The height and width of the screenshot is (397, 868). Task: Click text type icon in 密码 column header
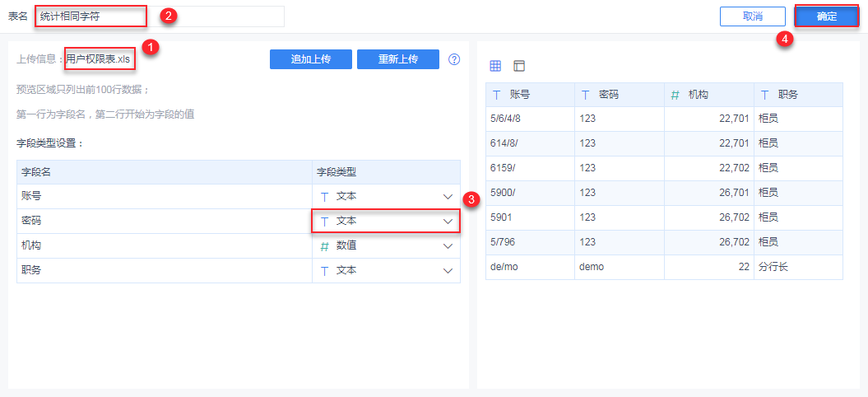(585, 95)
